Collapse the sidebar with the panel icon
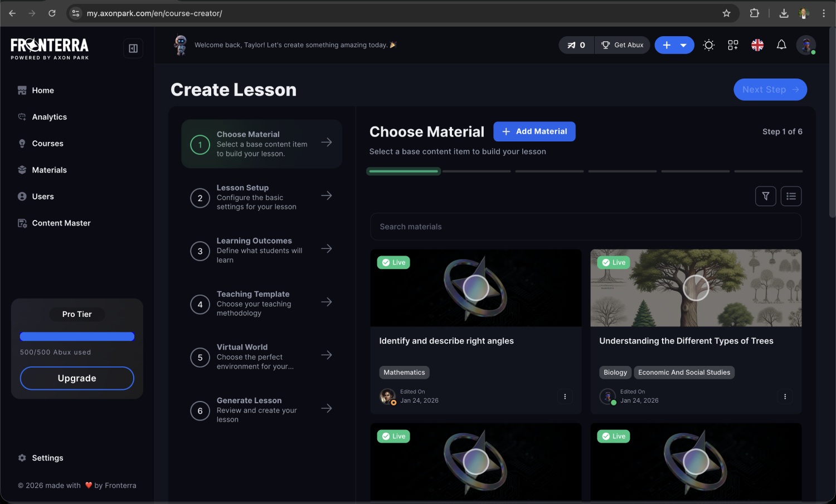Viewport: 836px width, 504px height. (133, 48)
